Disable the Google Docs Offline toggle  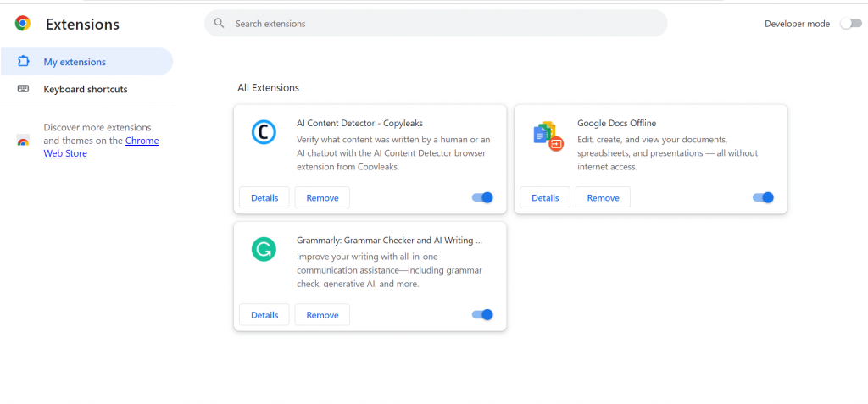(x=763, y=197)
